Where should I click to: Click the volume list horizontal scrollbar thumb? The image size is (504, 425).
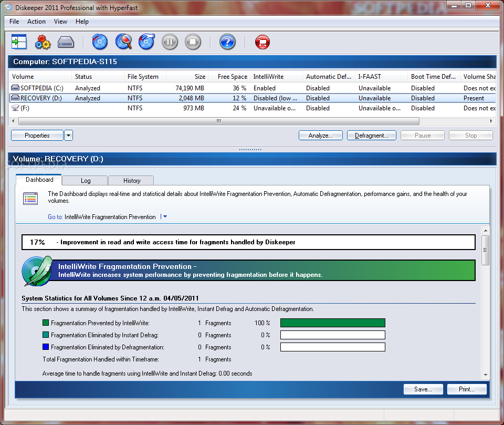click(x=219, y=121)
